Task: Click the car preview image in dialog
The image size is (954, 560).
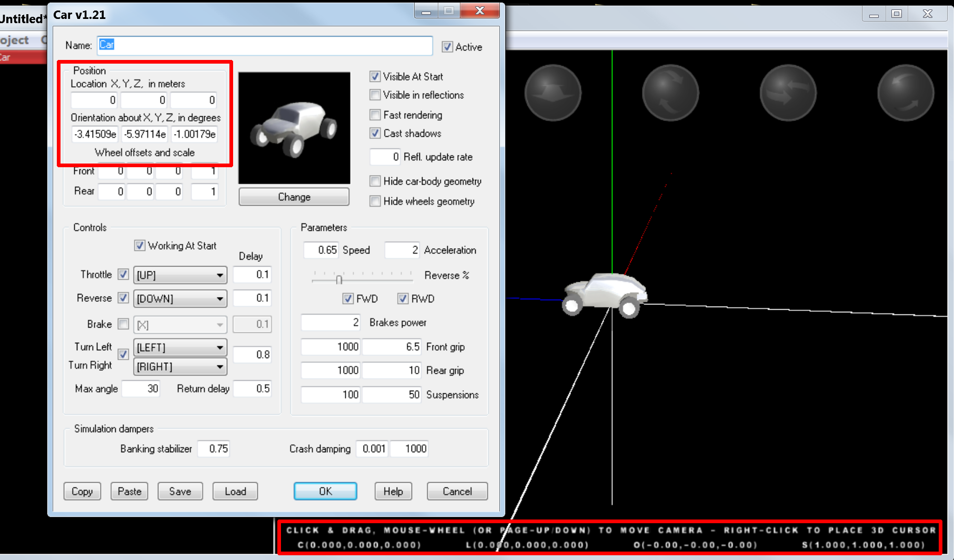Action: (294, 128)
